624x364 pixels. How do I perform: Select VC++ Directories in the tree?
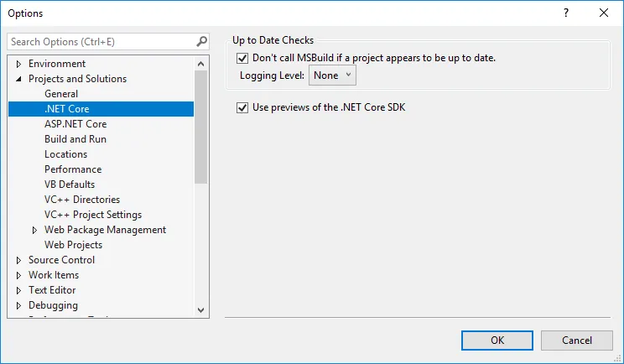pyautogui.click(x=82, y=200)
